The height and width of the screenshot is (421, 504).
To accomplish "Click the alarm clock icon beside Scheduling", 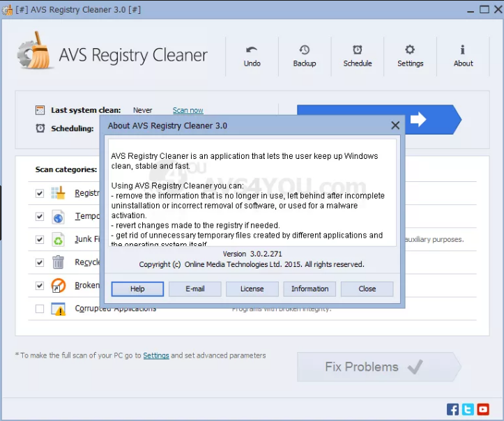I will (40, 128).
